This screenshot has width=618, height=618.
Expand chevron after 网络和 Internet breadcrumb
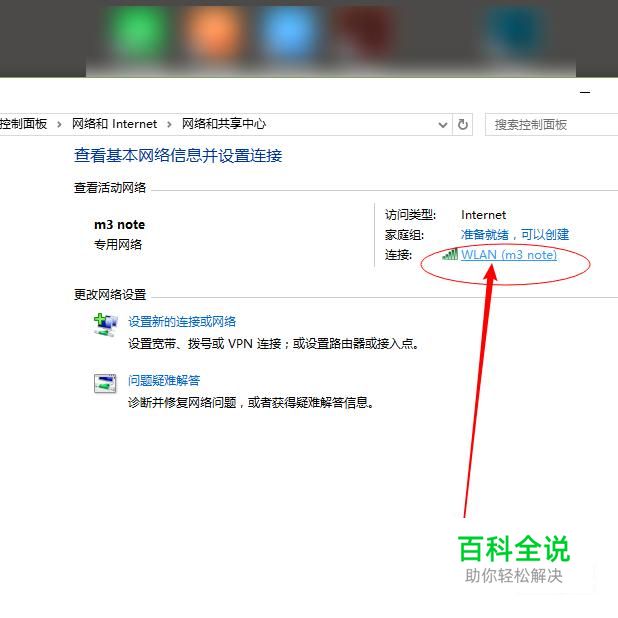coord(169,125)
